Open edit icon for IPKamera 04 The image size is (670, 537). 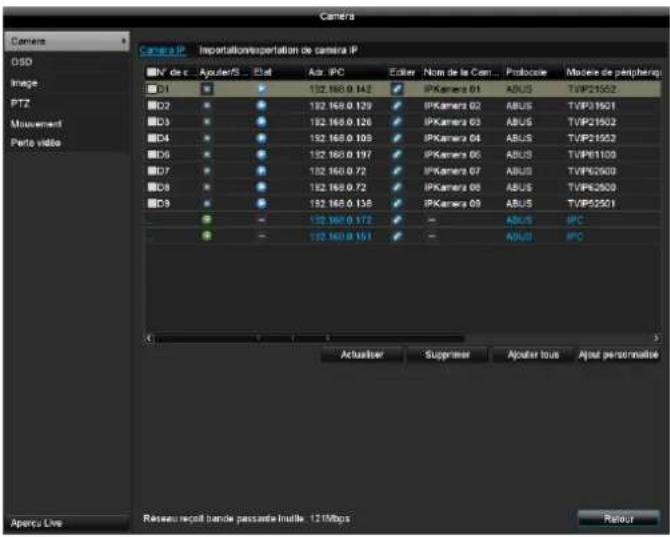click(396, 138)
